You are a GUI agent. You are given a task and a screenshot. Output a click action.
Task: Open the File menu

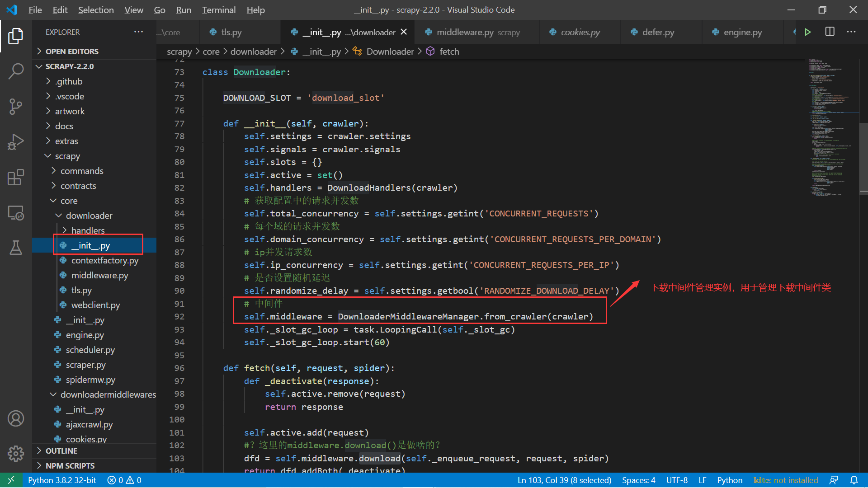35,9
